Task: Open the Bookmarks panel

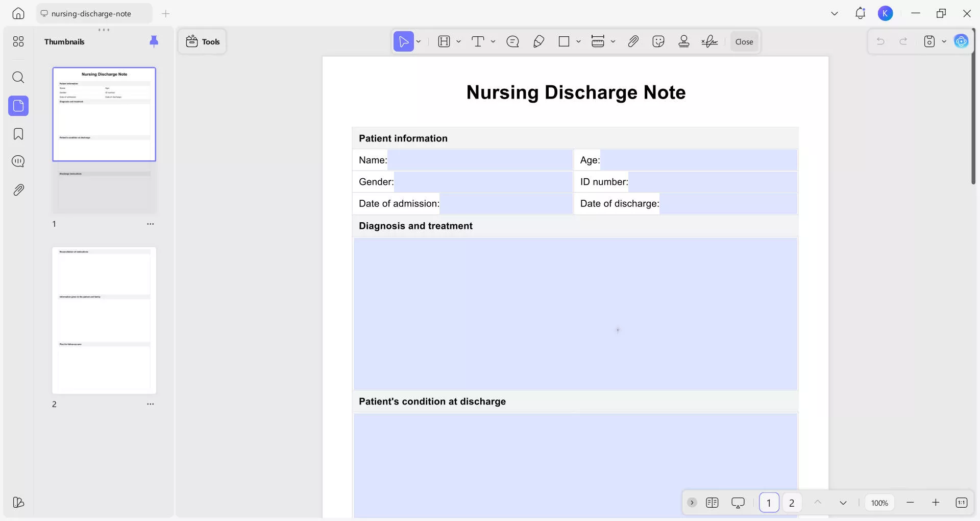Action: pyautogui.click(x=18, y=134)
